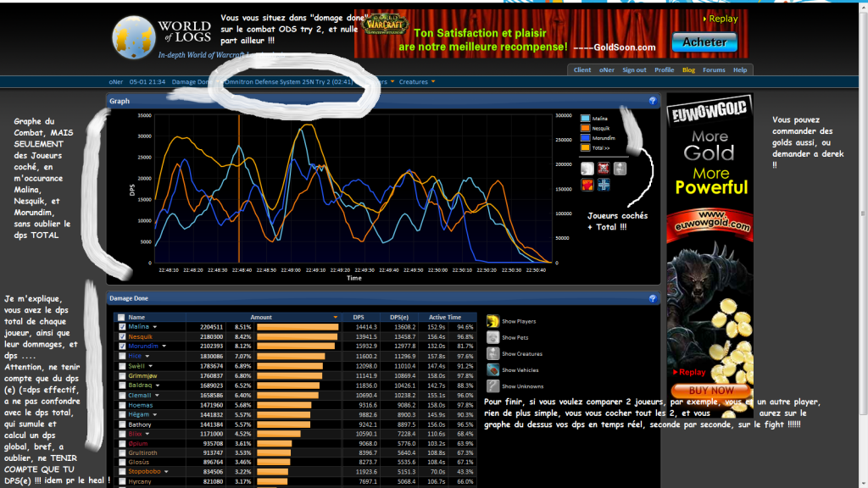This screenshot has width=868, height=488.
Task: Click the Damage Done breadcrumb link
Action: [192, 82]
